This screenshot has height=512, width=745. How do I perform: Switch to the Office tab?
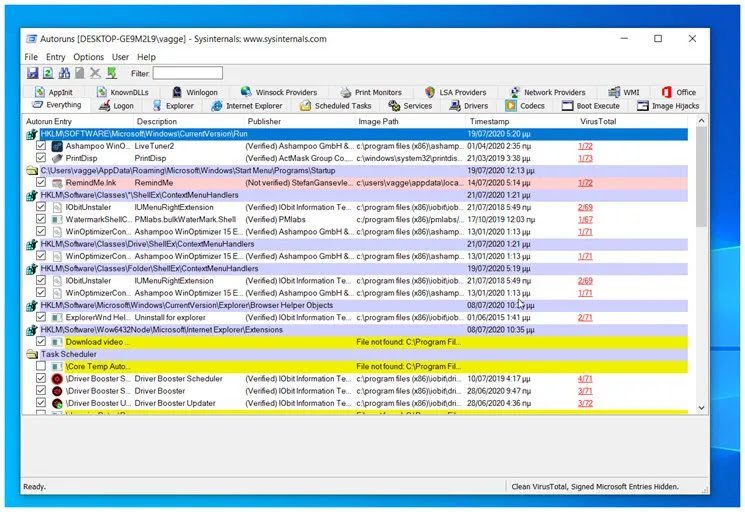pyautogui.click(x=679, y=92)
